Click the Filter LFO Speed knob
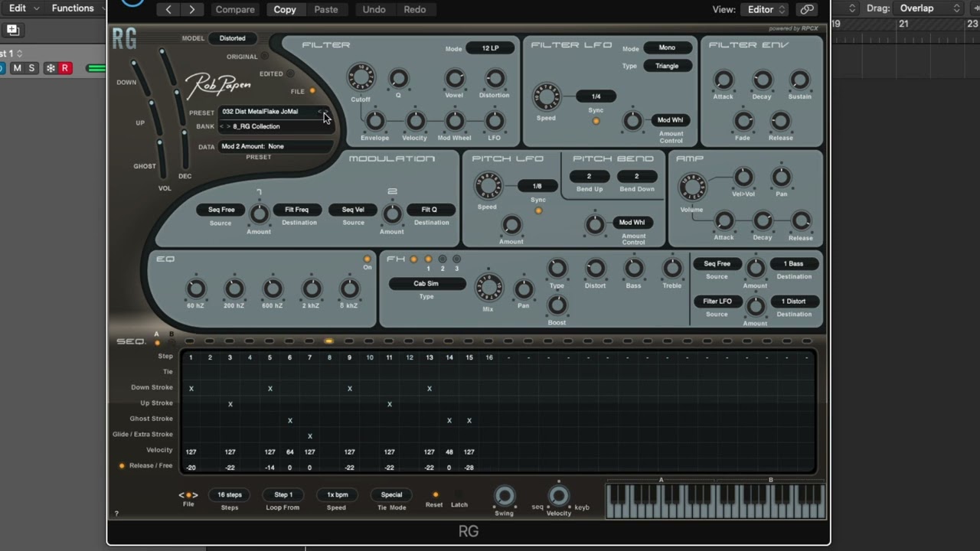Screen dimensions: 980x551 pyautogui.click(x=547, y=96)
